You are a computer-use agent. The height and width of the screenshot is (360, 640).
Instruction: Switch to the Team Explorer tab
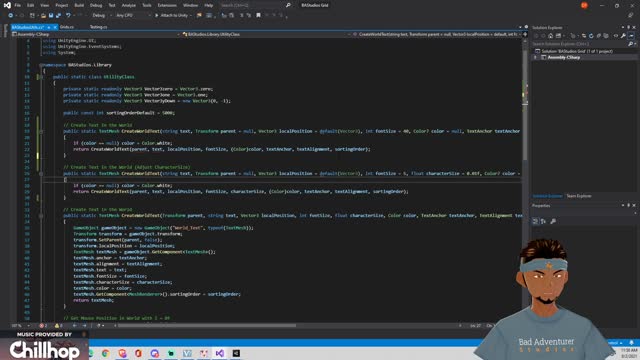click(x=579, y=196)
